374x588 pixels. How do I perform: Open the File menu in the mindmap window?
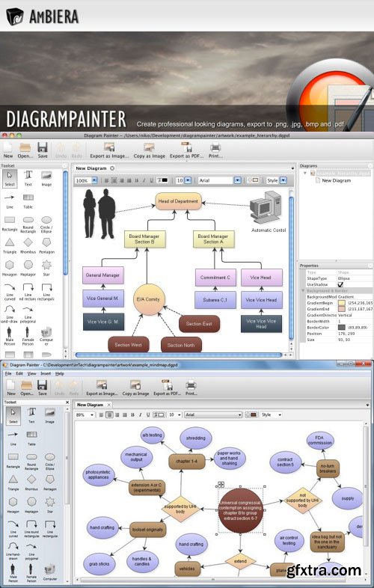(x=8, y=373)
